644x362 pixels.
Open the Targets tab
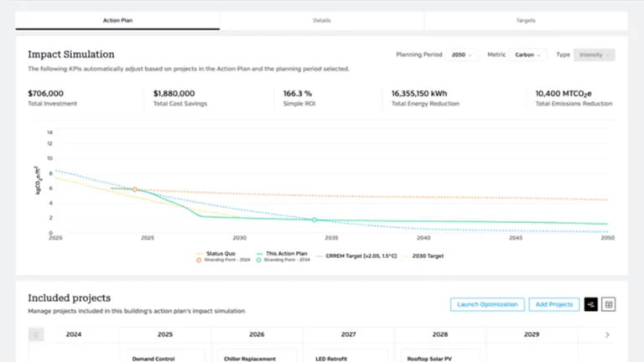(x=526, y=20)
